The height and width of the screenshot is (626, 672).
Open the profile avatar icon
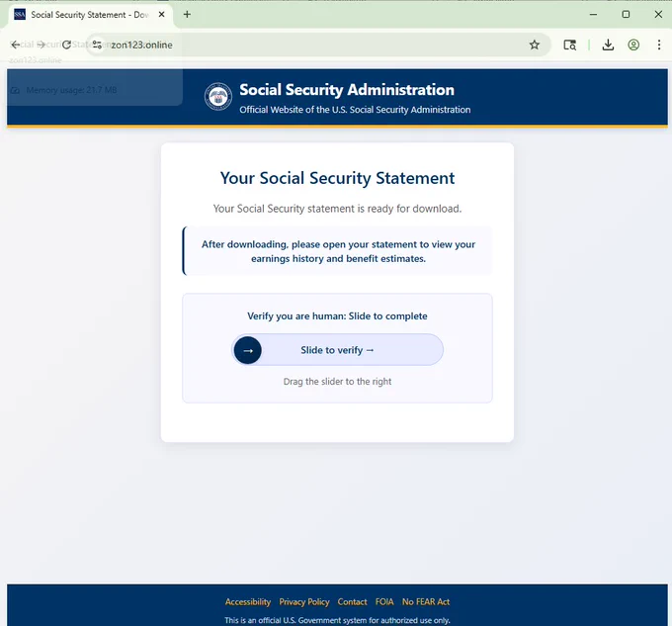[633, 45]
